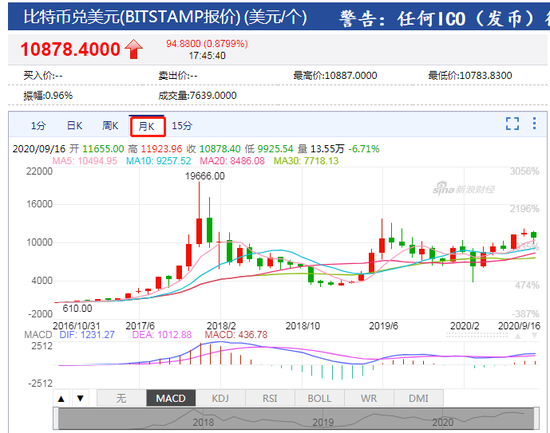Click the 94.8800 (0.8799%) change value
The width and height of the screenshot is (550, 433).
point(207,44)
